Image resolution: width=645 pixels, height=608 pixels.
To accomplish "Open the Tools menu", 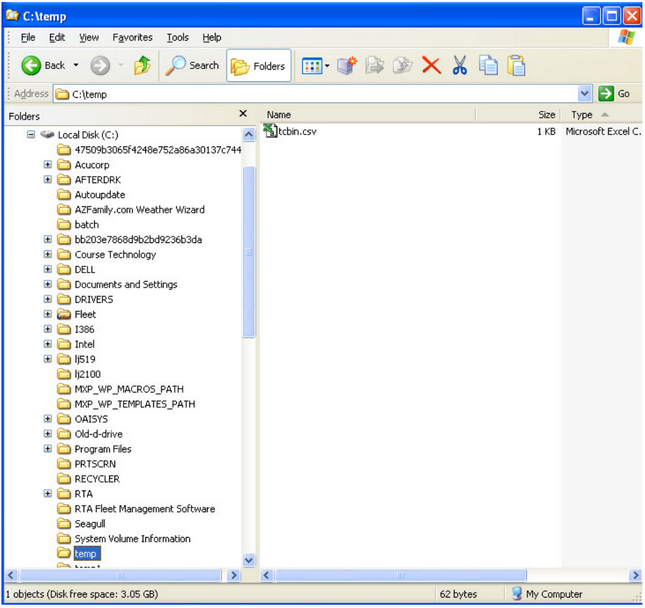I will point(178,37).
